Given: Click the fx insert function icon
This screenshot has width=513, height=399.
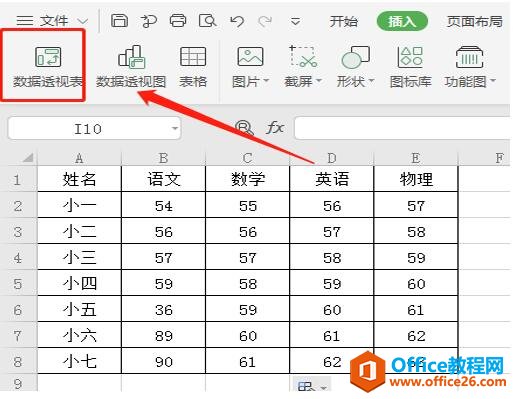Looking at the screenshot, I should (275, 128).
